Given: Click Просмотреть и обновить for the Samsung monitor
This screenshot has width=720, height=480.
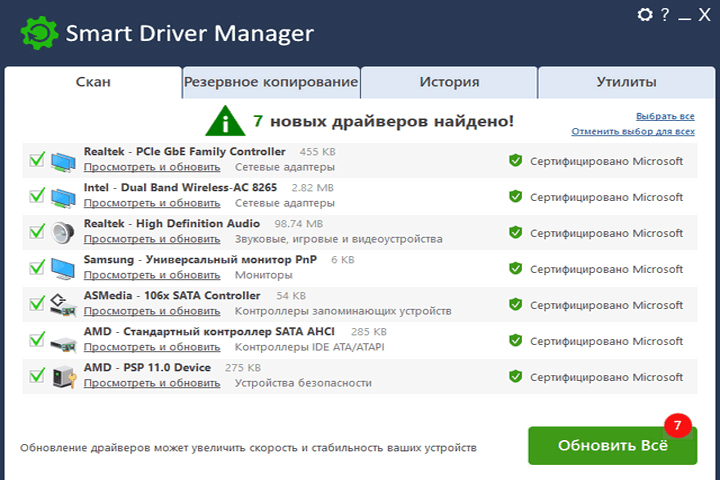Looking at the screenshot, I should click(152, 275).
